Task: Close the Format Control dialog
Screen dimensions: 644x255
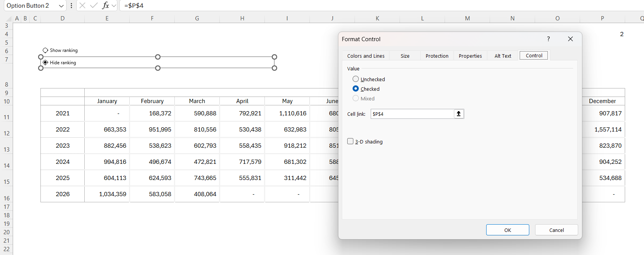Action: [x=570, y=39]
